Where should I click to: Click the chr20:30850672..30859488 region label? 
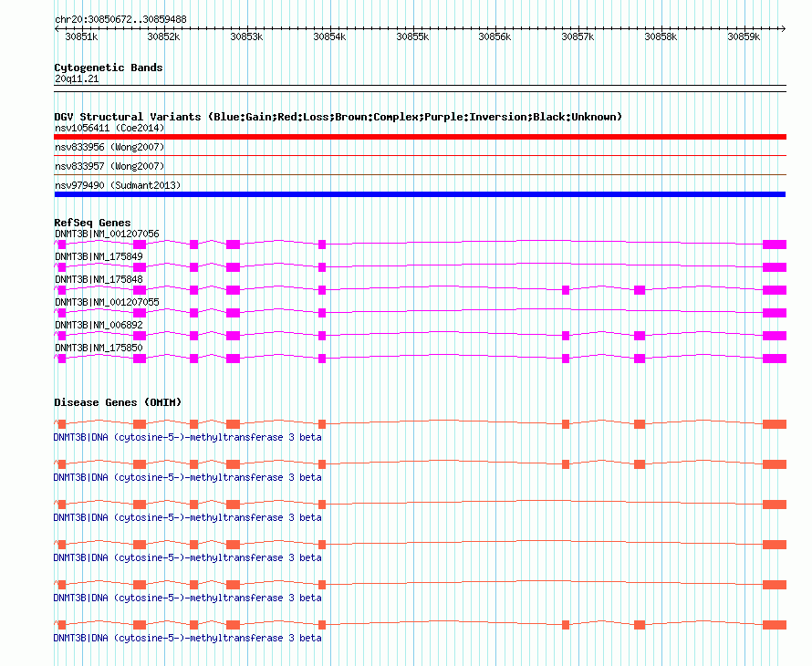(x=120, y=19)
